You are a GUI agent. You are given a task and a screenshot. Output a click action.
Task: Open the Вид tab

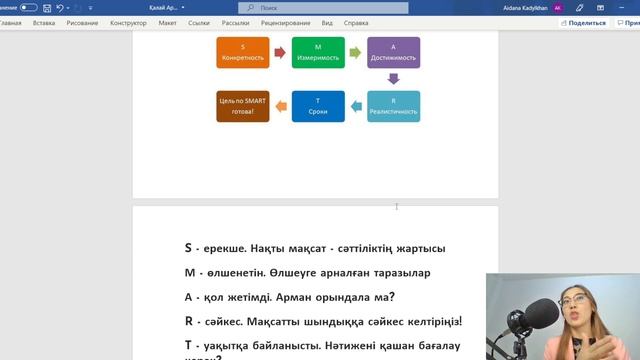click(x=327, y=23)
